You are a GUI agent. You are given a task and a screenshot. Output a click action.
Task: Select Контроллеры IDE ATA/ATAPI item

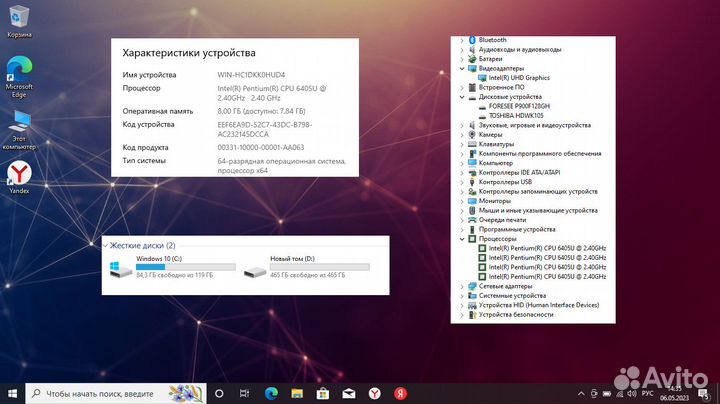point(519,173)
